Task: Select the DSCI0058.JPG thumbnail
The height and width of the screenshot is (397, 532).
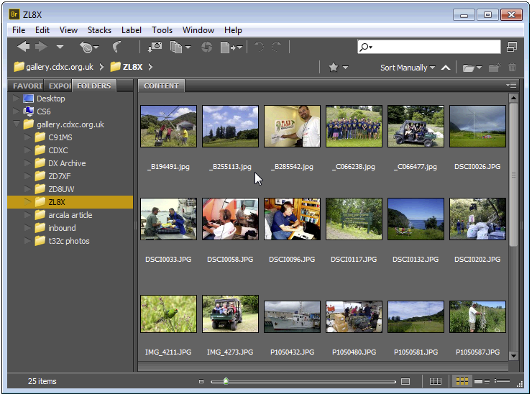Action: tap(230, 219)
